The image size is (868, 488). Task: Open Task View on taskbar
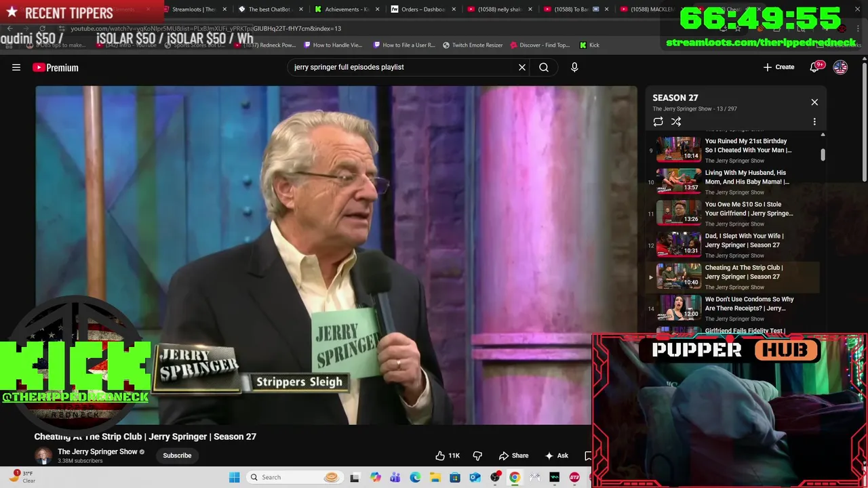coord(355,477)
